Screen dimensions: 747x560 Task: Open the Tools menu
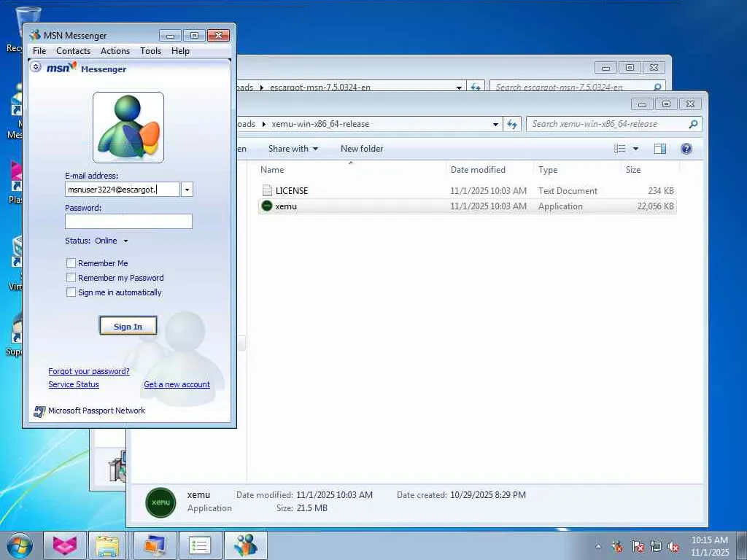tap(150, 51)
